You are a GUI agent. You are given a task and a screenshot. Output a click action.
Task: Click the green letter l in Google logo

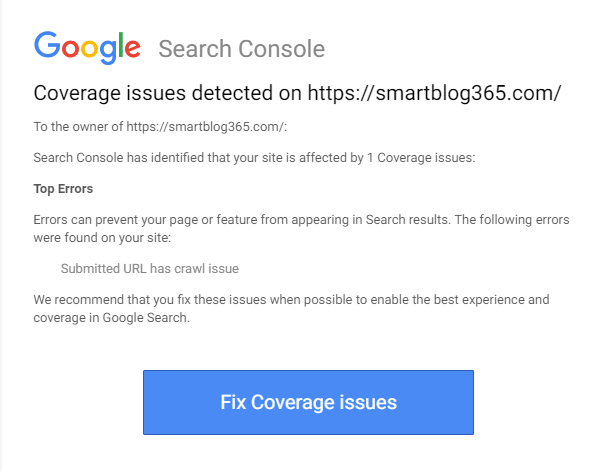[121, 45]
